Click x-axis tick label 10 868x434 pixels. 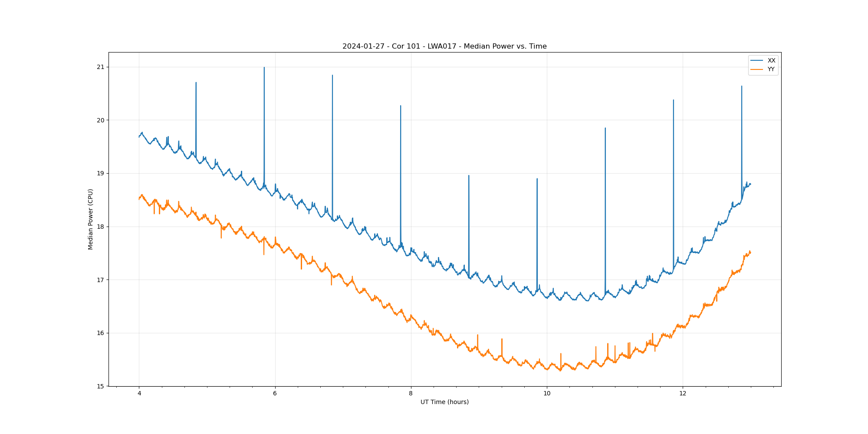[x=546, y=394]
